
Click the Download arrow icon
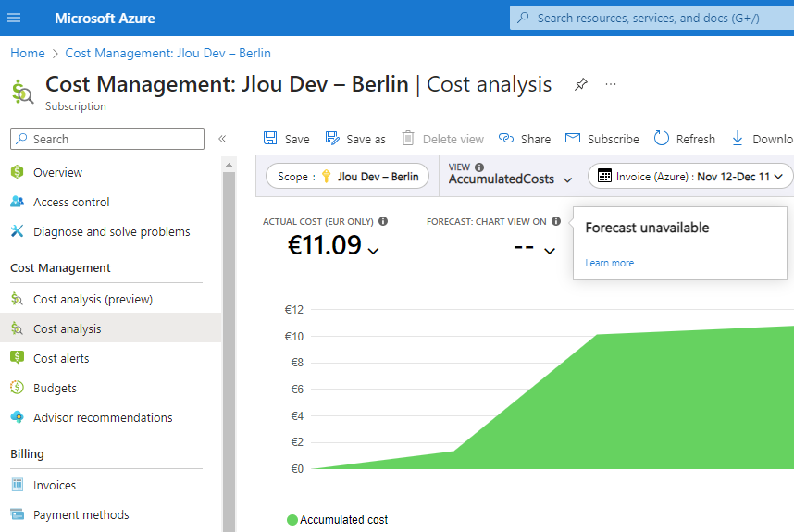coord(738,138)
